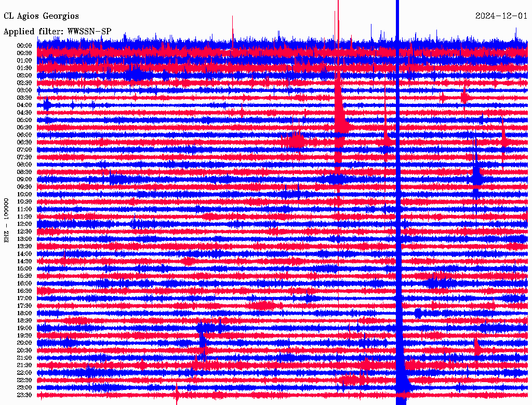The image size is (532, 405).
Task: Click the red burst on the 06:30 trace
Action: 295,141
